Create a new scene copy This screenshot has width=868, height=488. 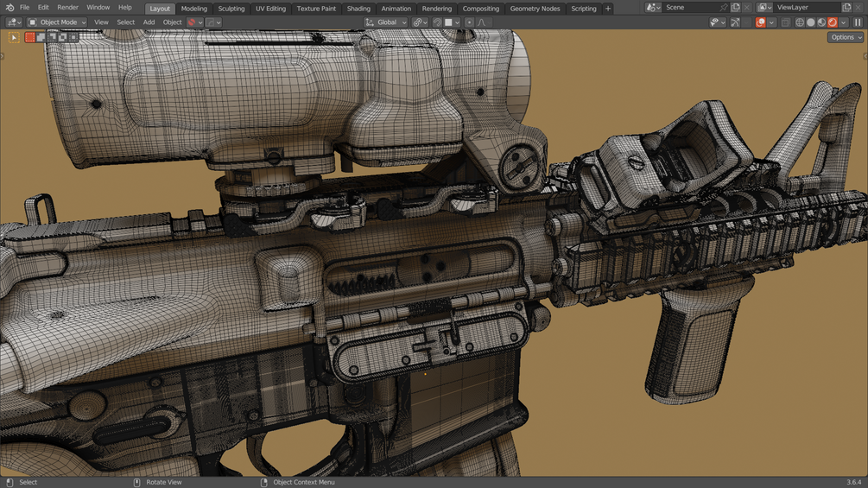[735, 8]
